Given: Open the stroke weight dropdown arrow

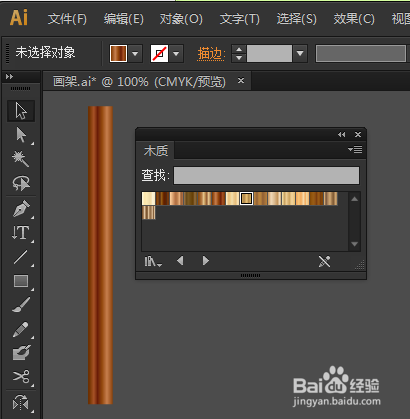Looking at the screenshot, I should click(300, 53).
